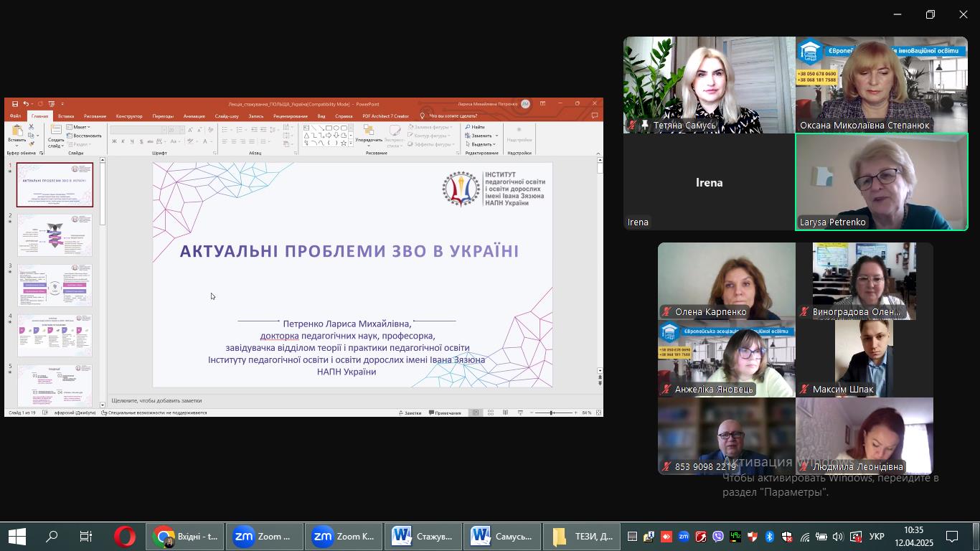Expand the Заменить replace dropdown
This screenshot has width=980, height=551.
coord(483,136)
